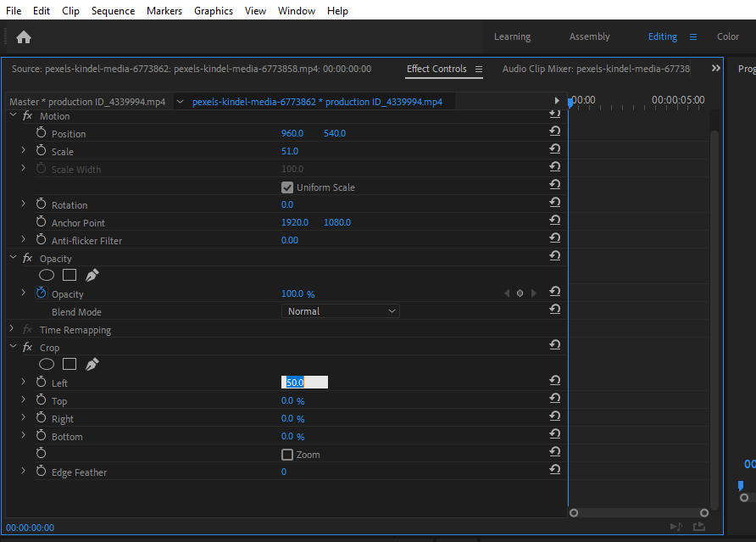Click the Opacity add keyframe diamond

(520, 293)
